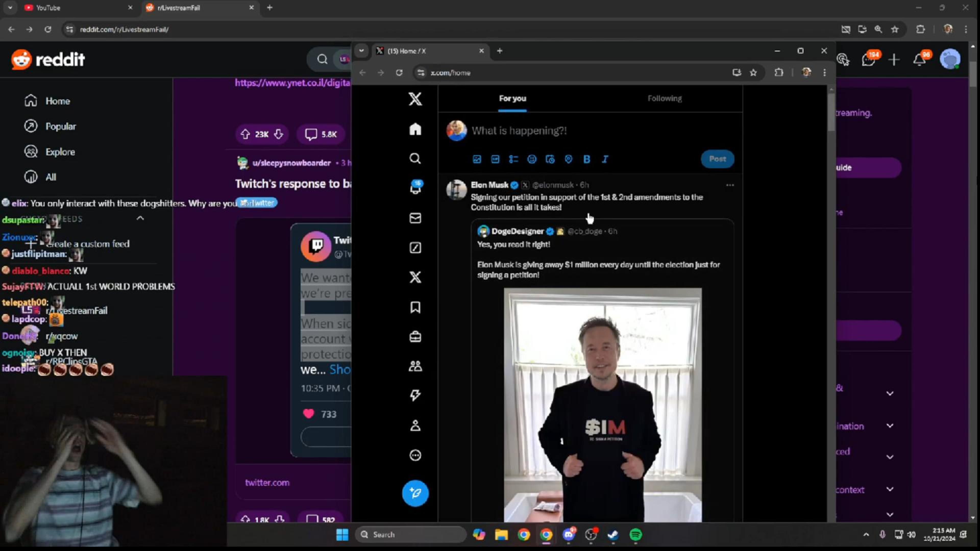
Task: Toggle italic text in X composer
Action: coord(605,159)
